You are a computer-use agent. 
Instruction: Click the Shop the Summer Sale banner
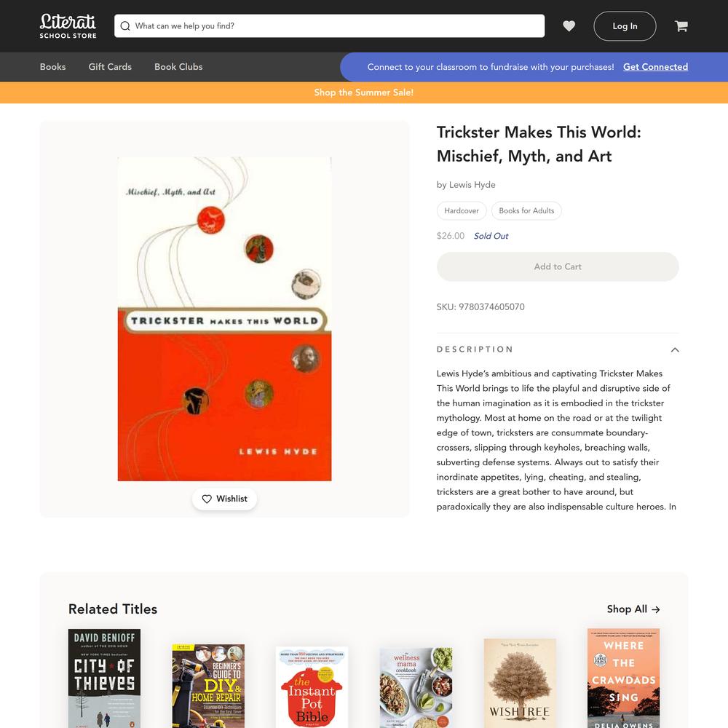(364, 92)
